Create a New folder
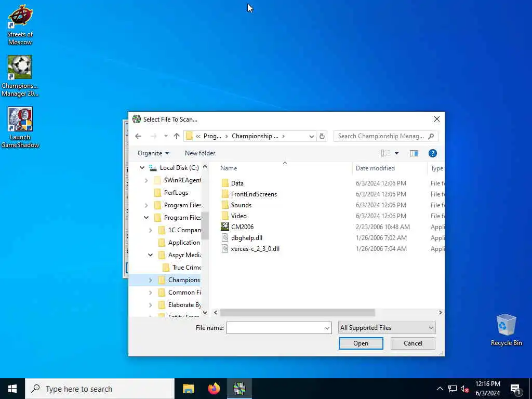Screen dimensions: 532x399 point(200,153)
